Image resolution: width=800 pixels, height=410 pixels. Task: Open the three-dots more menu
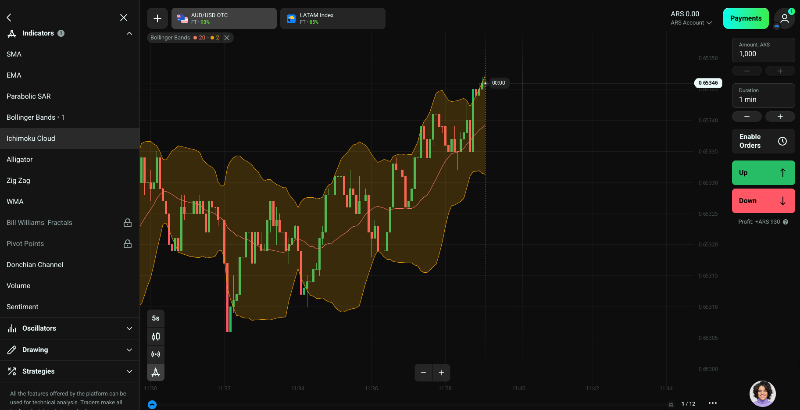713,403
